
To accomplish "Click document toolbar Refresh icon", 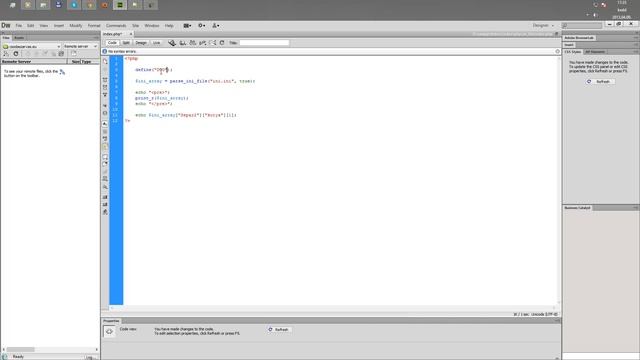I will click(222, 43).
